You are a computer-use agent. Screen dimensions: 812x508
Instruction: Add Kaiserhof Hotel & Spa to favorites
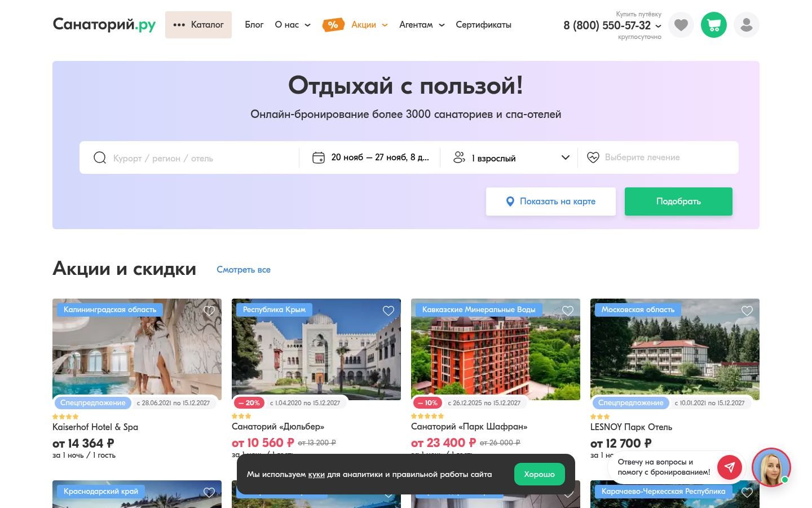[209, 310]
